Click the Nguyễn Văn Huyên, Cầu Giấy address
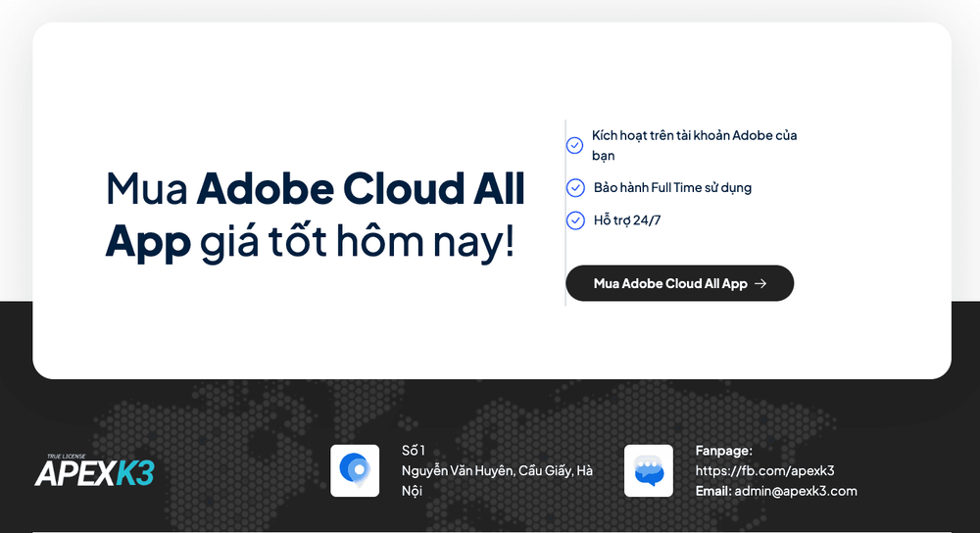Viewport: 980px width, 533px height. [x=497, y=480]
